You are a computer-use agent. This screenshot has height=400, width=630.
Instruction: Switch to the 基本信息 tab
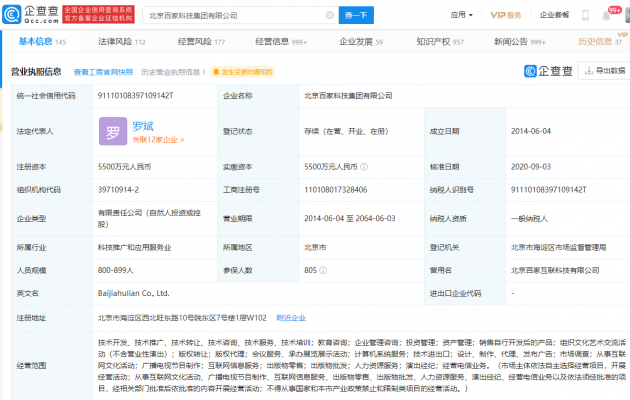(42, 41)
